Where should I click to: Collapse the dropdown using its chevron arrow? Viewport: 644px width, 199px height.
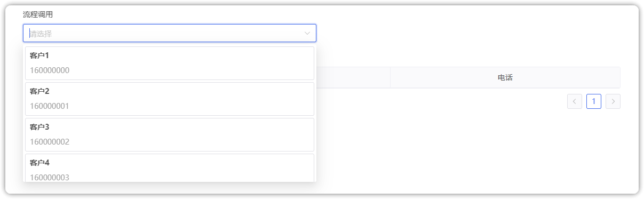pyautogui.click(x=307, y=33)
